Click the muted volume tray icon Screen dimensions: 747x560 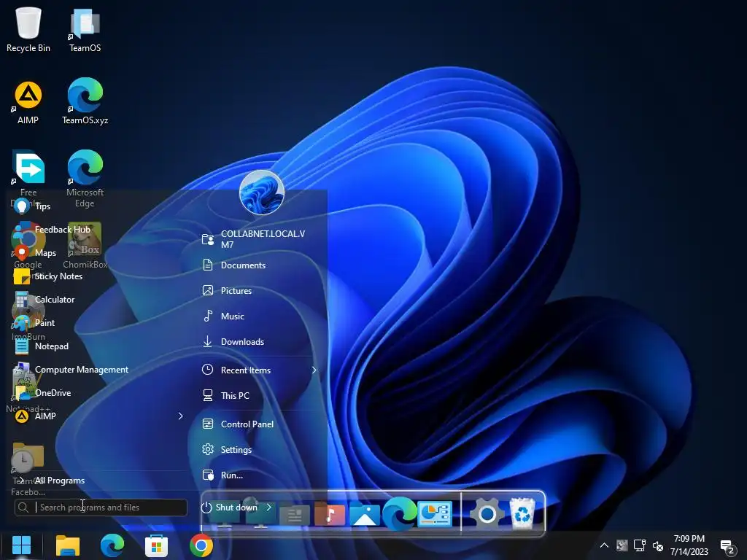click(x=658, y=545)
